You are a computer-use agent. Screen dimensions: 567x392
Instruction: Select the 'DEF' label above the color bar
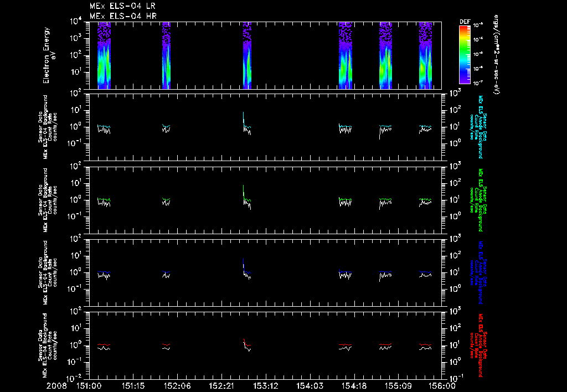(465, 22)
